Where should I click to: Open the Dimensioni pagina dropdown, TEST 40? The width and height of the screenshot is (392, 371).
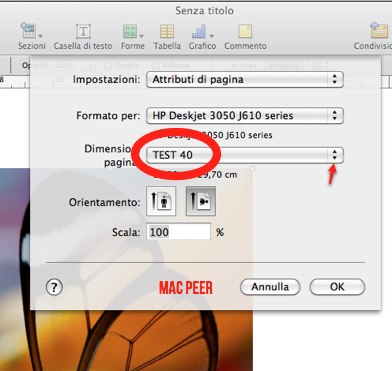tap(245, 155)
